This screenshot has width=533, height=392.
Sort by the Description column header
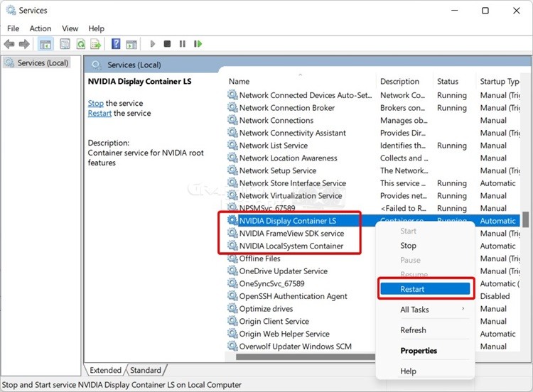pyautogui.click(x=404, y=81)
